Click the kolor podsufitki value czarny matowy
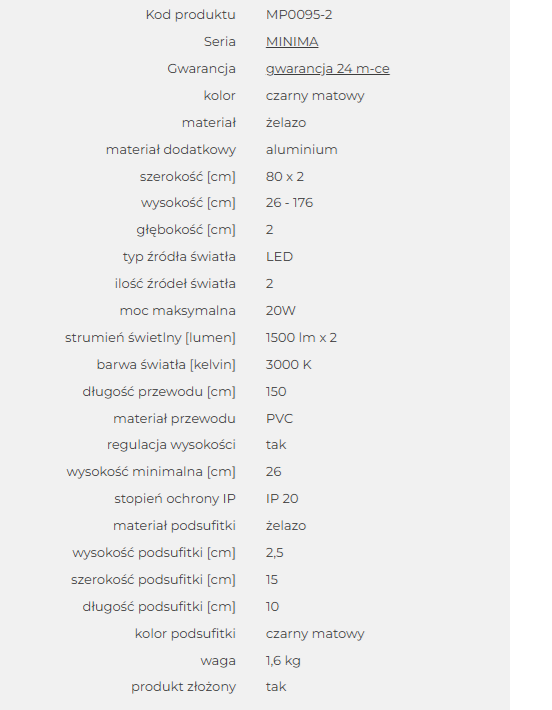The height and width of the screenshot is (710, 552). click(315, 634)
